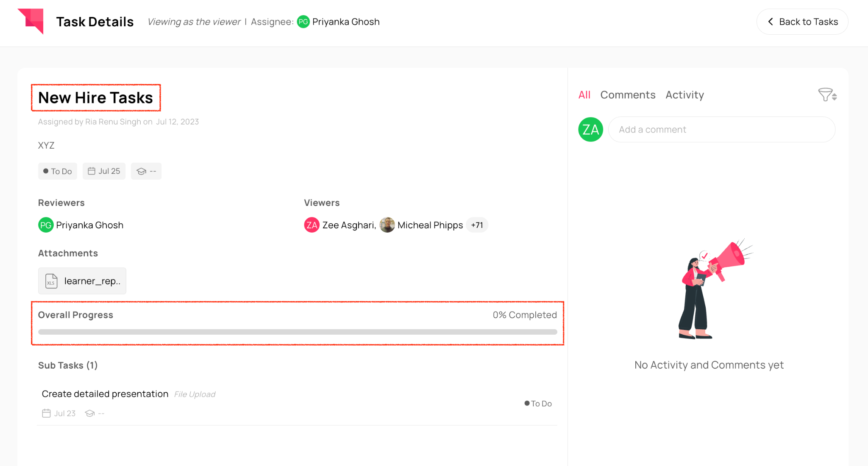Open the Create detailed presentation subtask
The width and height of the screenshot is (868, 466).
click(x=105, y=394)
